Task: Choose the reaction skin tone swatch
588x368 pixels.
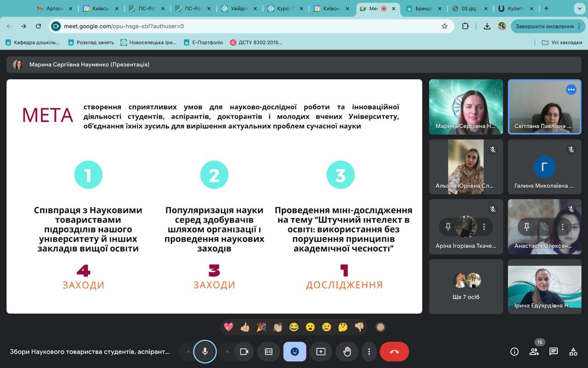Action: click(x=380, y=327)
